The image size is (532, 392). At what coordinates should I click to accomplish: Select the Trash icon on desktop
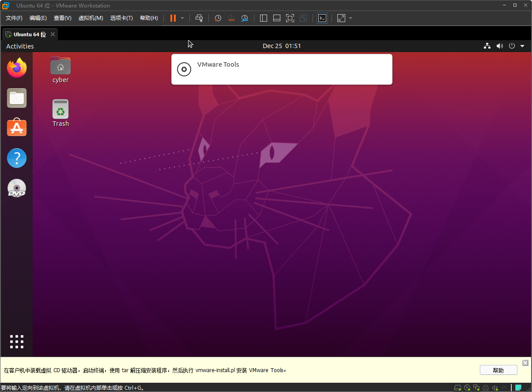60,113
